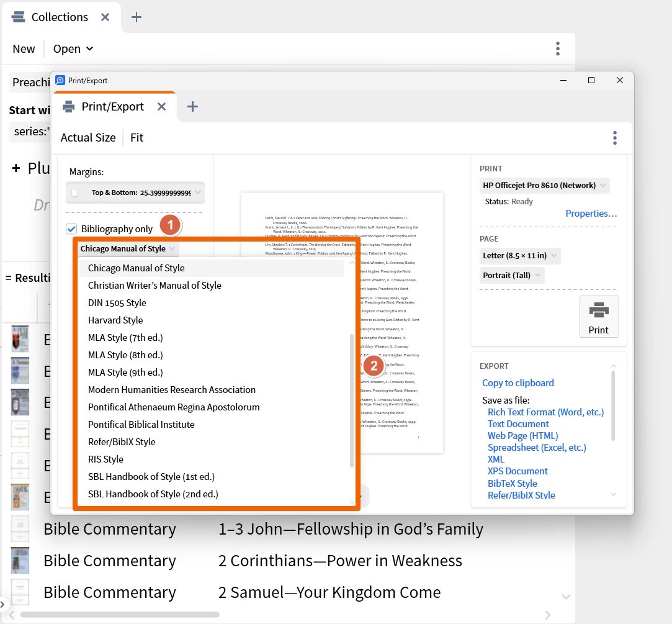Image resolution: width=672 pixels, height=624 pixels.
Task: Close the Collections tab
Action: coord(105,17)
